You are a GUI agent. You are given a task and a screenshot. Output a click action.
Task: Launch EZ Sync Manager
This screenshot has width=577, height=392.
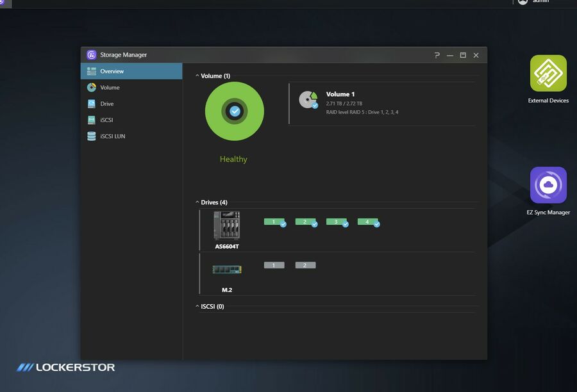[x=548, y=184]
